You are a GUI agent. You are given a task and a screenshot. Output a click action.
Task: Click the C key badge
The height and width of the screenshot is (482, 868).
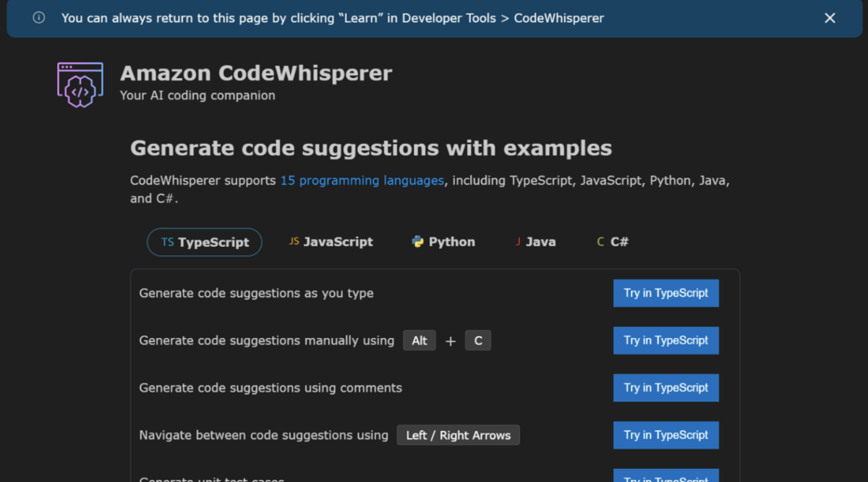[x=478, y=340]
